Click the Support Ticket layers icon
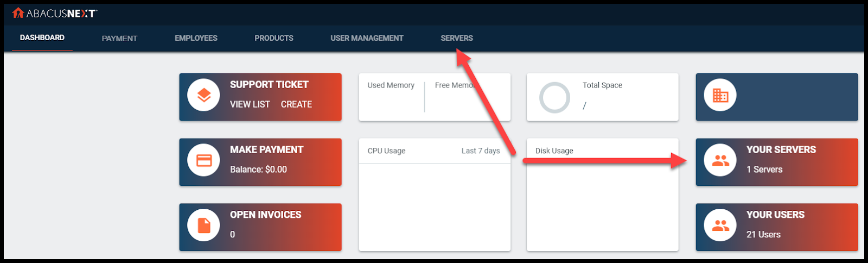Viewport: 868px width, 263px height. pos(204,95)
